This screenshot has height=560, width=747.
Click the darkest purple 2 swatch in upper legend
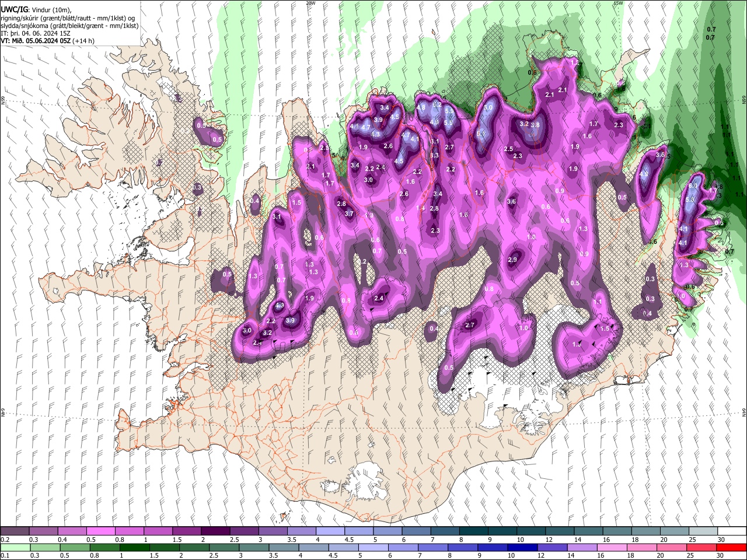tap(215, 531)
